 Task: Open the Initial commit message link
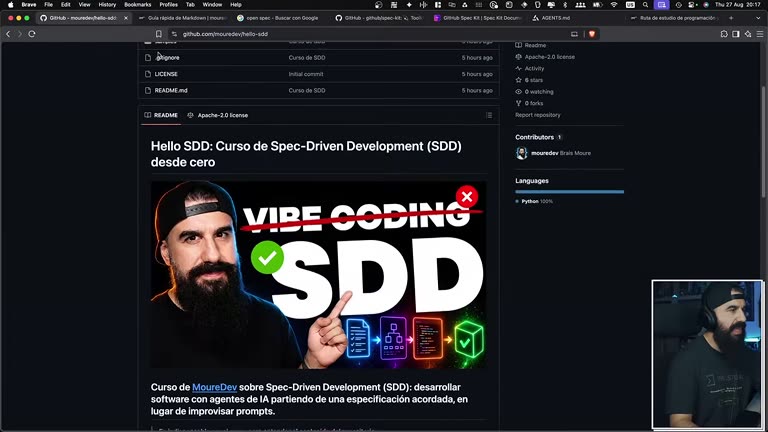[306, 74]
